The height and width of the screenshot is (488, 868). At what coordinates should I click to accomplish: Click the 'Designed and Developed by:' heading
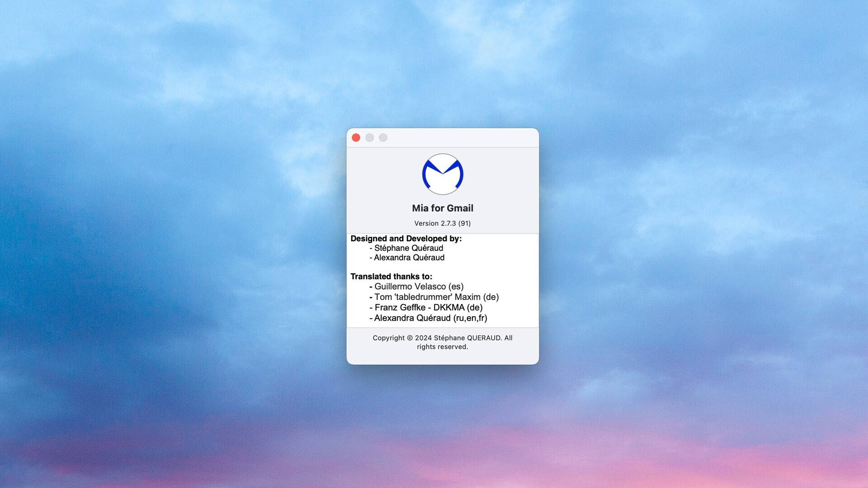406,239
